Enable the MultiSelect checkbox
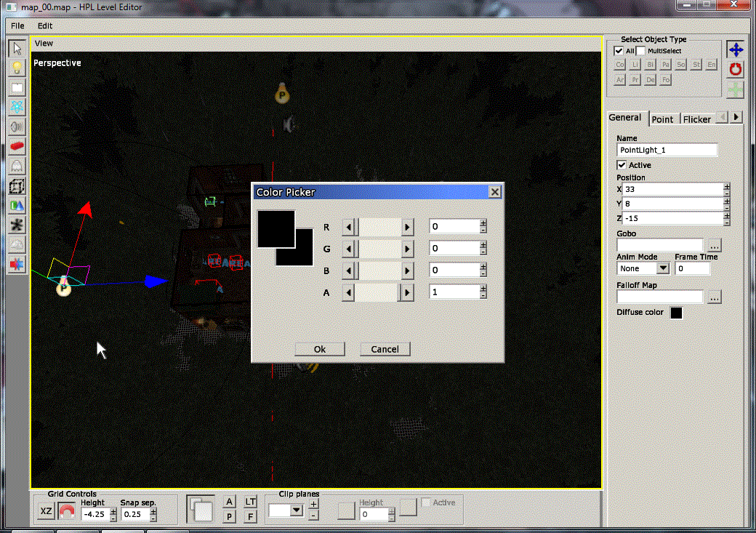Image resolution: width=756 pixels, height=533 pixels. (641, 51)
